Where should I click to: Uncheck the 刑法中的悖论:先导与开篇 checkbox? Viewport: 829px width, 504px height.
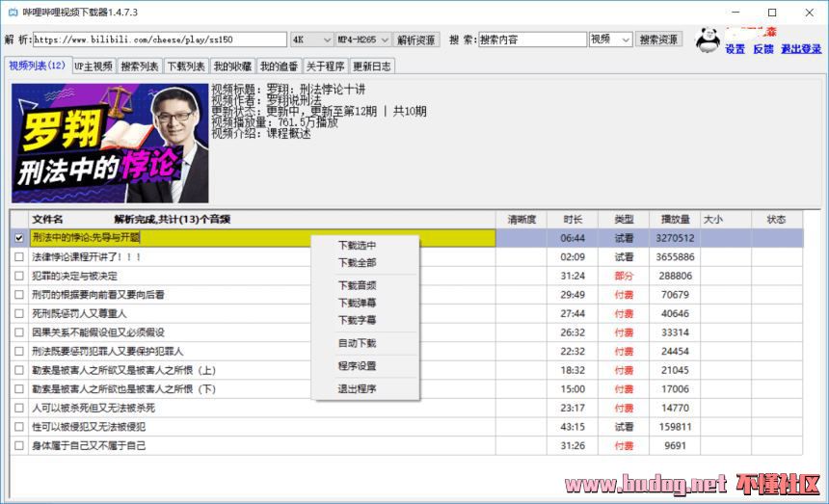(19, 238)
